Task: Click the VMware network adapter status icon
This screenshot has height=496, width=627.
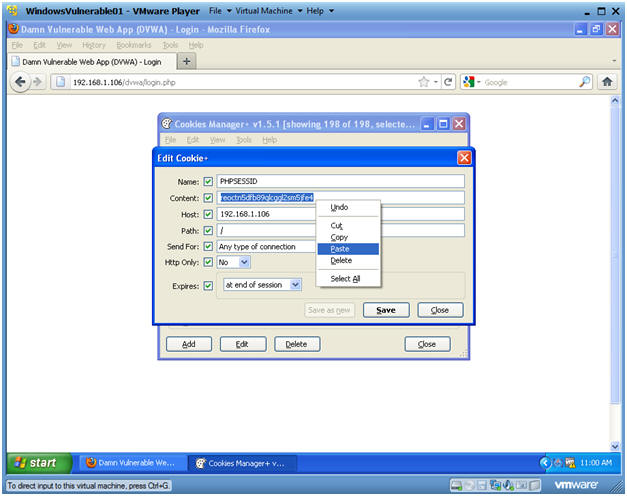Action: point(495,485)
